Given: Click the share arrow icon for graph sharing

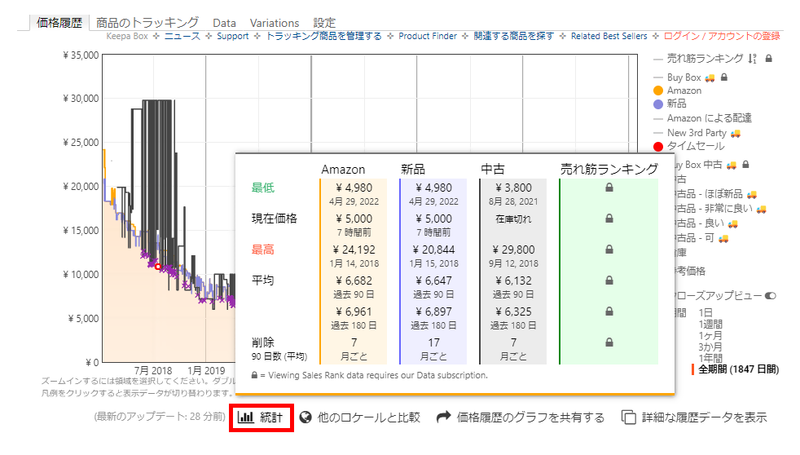Looking at the screenshot, I should click(443, 417).
